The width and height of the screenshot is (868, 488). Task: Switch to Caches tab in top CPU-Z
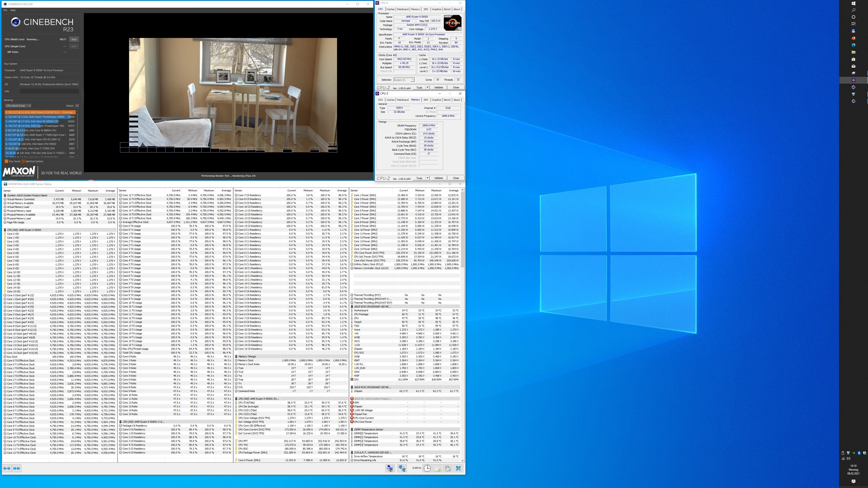pyautogui.click(x=391, y=9)
